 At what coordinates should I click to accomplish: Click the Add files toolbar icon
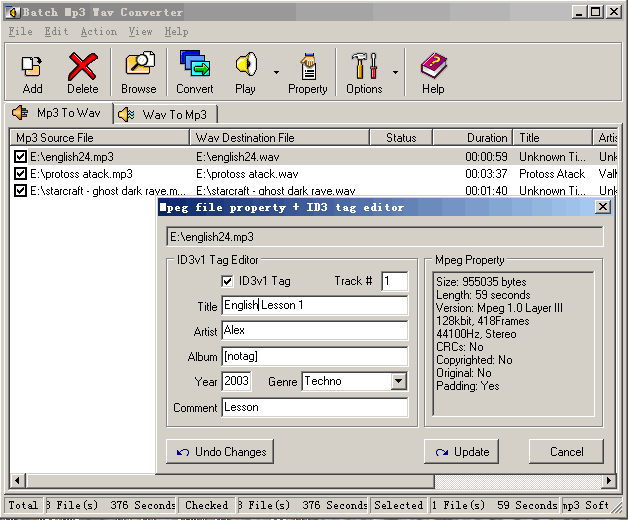[x=32, y=66]
